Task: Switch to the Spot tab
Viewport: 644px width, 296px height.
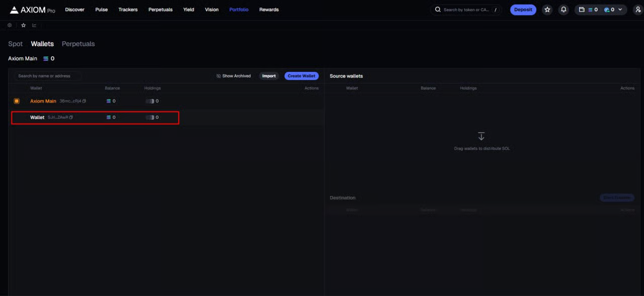Action: 15,44
